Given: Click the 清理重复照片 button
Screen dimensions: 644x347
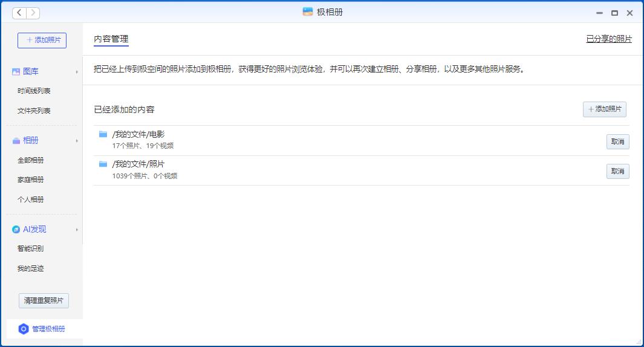Looking at the screenshot, I should [44, 300].
